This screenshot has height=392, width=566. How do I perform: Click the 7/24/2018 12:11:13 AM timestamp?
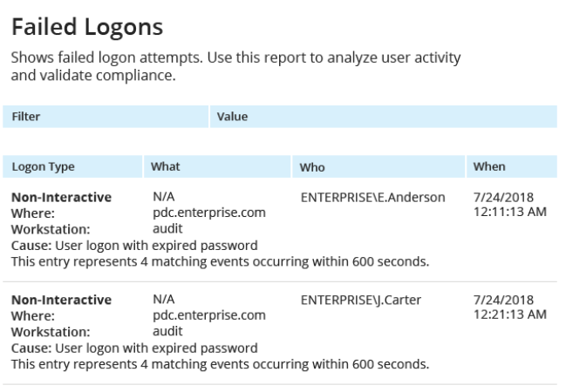click(x=509, y=205)
